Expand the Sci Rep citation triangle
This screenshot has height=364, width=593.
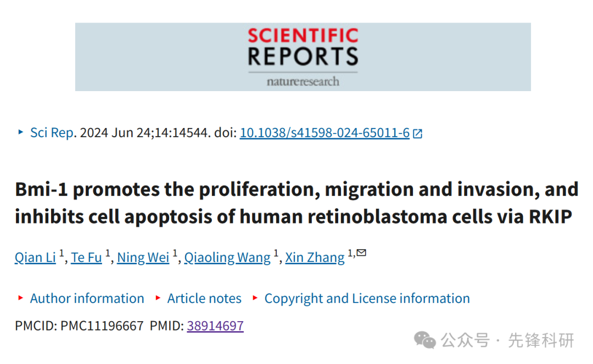click(x=21, y=132)
